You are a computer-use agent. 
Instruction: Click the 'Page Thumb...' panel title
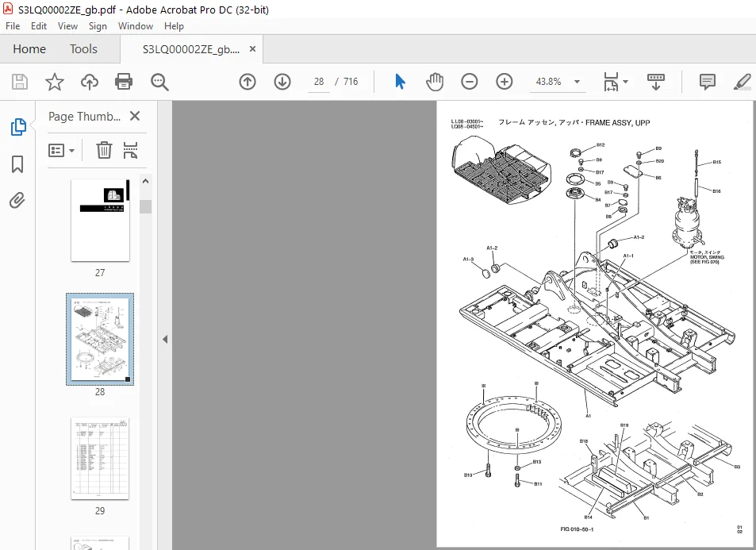pyautogui.click(x=84, y=117)
